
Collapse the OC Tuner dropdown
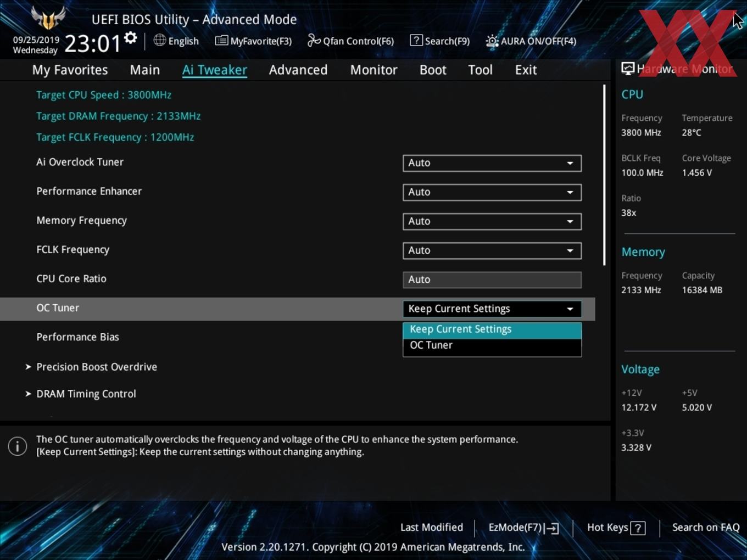492,309
